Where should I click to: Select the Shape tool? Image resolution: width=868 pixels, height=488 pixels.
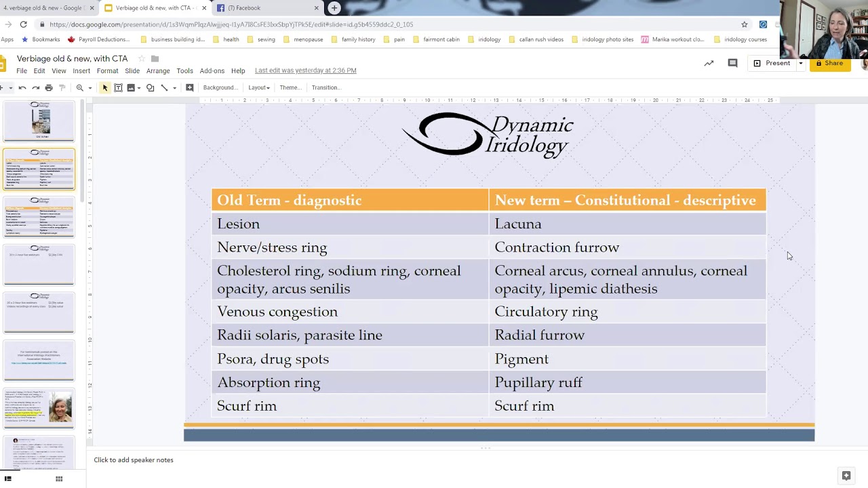click(x=151, y=87)
